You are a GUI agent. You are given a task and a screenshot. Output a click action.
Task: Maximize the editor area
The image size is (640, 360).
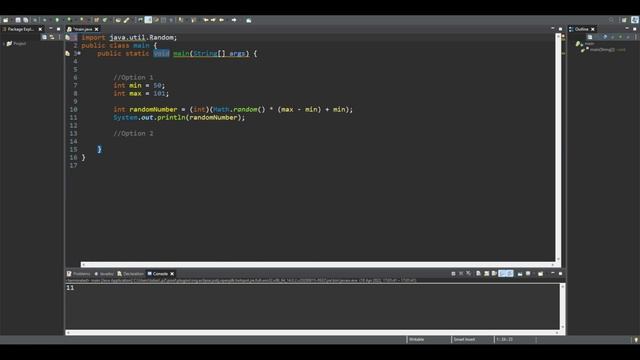[560, 29]
